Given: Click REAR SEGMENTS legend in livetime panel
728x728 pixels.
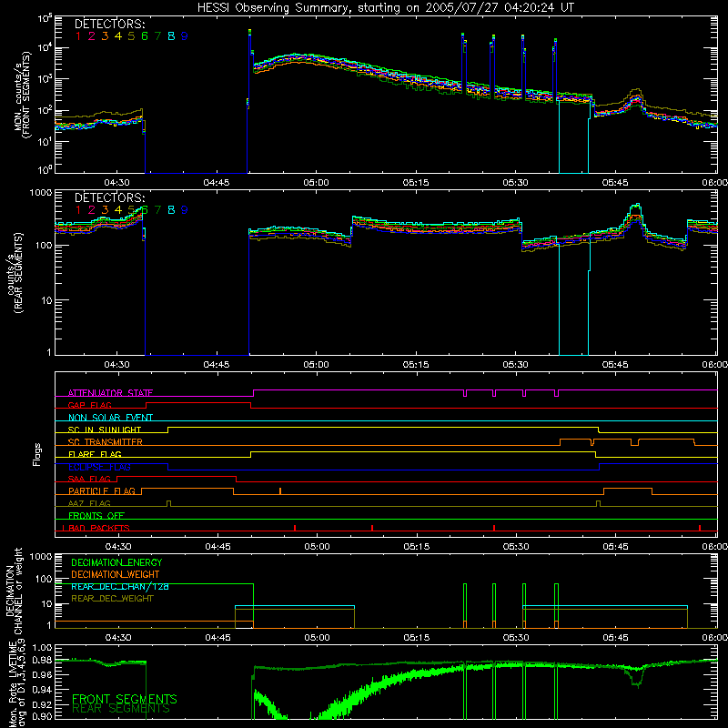Looking at the screenshot, I should pyautogui.click(x=121, y=709).
